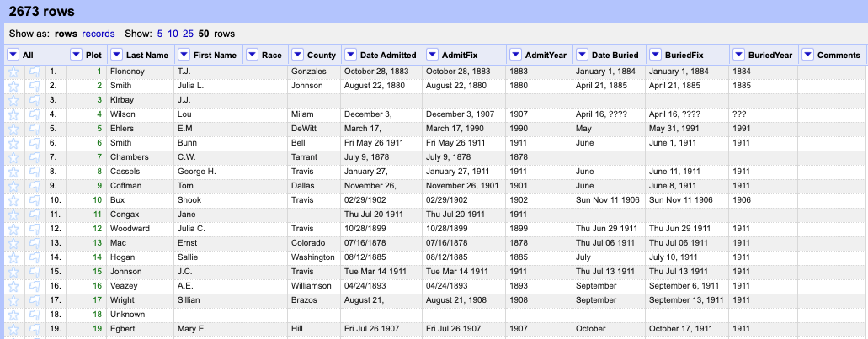The height and width of the screenshot is (339, 868).
Task: Star row 17 Wright
Action: (13, 300)
